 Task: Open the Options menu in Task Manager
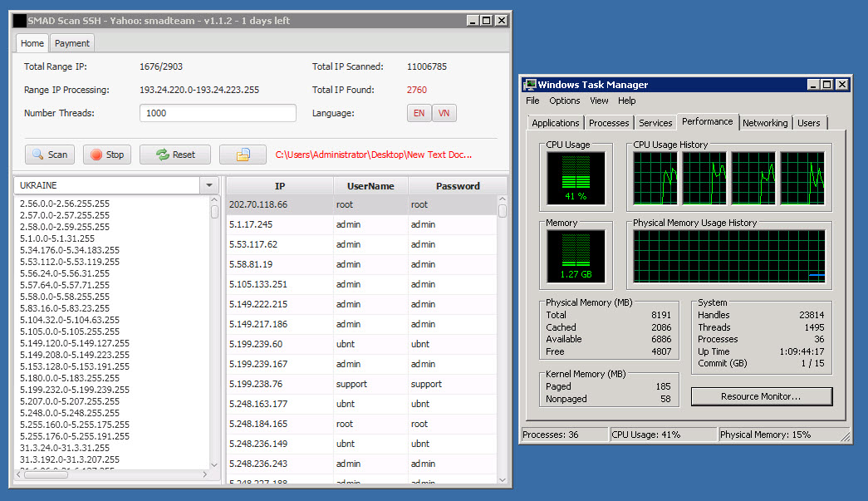click(565, 101)
